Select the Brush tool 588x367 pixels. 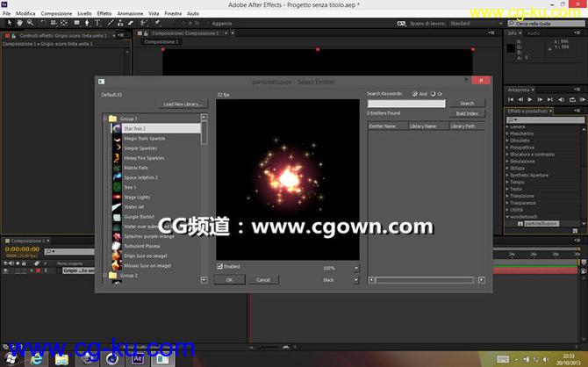[111, 23]
